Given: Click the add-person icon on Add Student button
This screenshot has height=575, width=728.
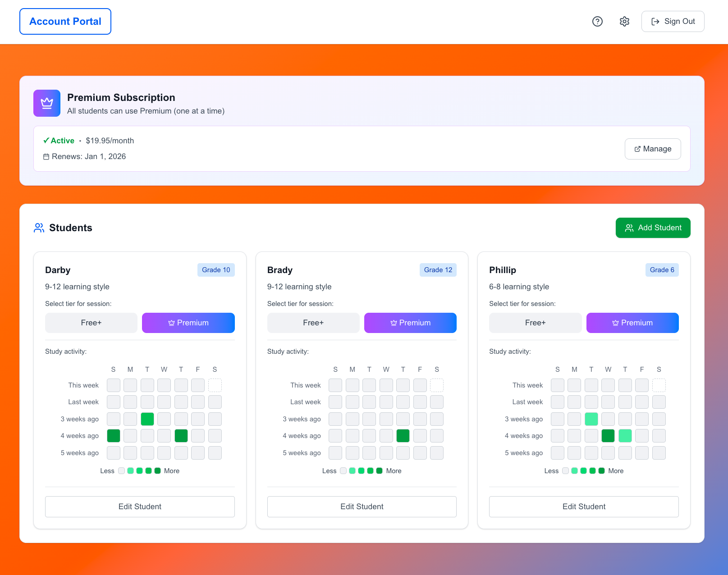Looking at the screenshot, I should pos(629,228).
